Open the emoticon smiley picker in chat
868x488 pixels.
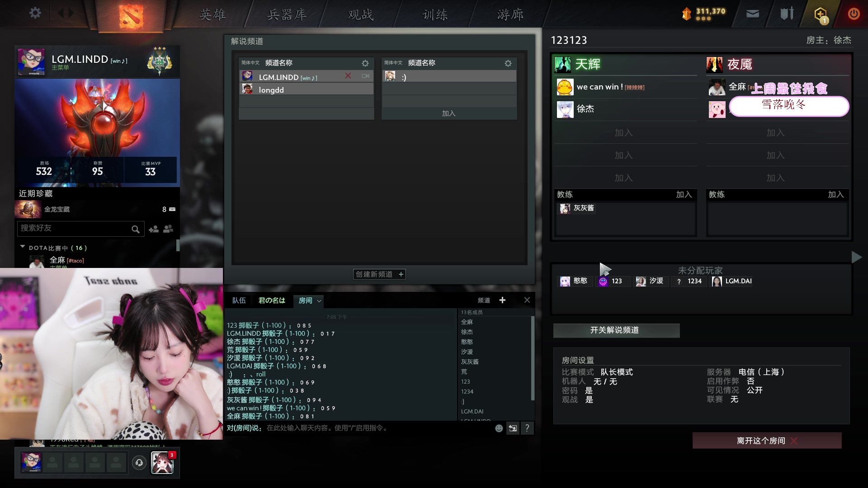pyautogui.click(x=499, y=428)
